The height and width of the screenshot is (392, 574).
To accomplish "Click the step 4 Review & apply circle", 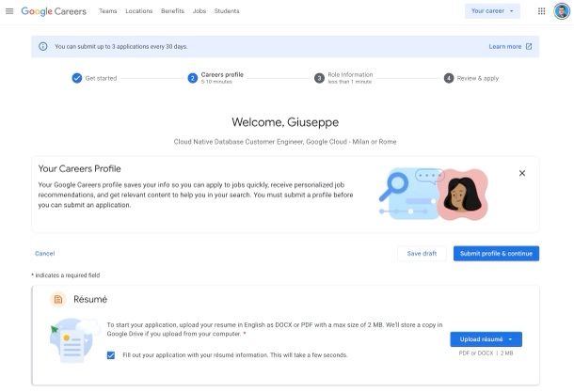I will pos(449,78).
